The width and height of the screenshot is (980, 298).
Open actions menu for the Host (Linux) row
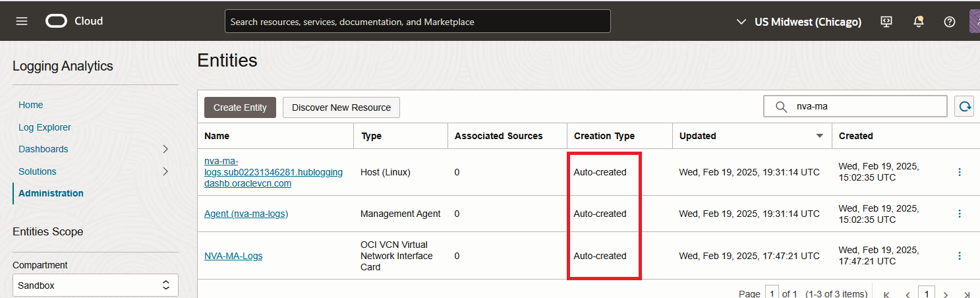click(x=960, y=172)
